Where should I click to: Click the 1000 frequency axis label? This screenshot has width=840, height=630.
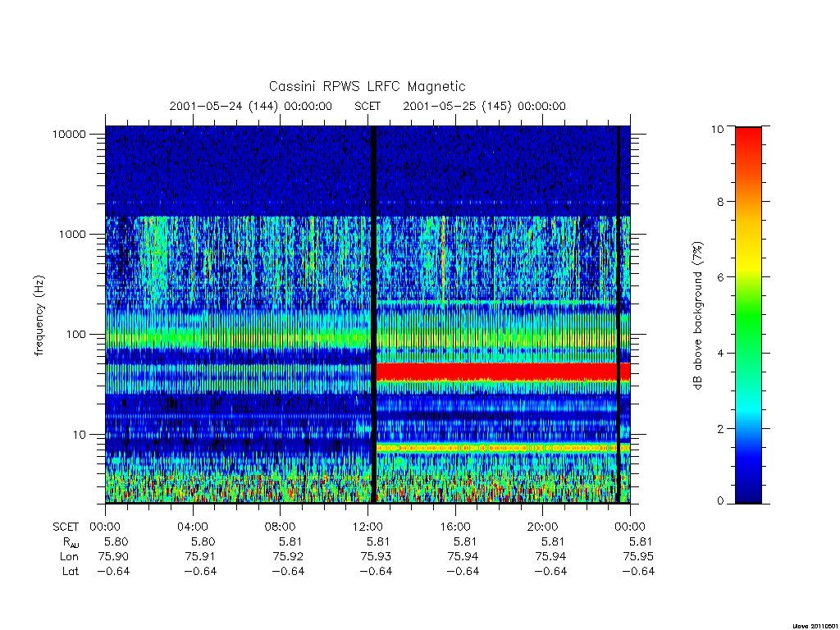pyautogui.click(x=72, y=234)
